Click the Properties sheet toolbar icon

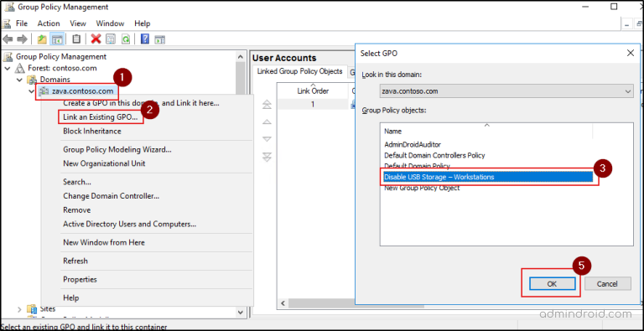tap(111, 39)
